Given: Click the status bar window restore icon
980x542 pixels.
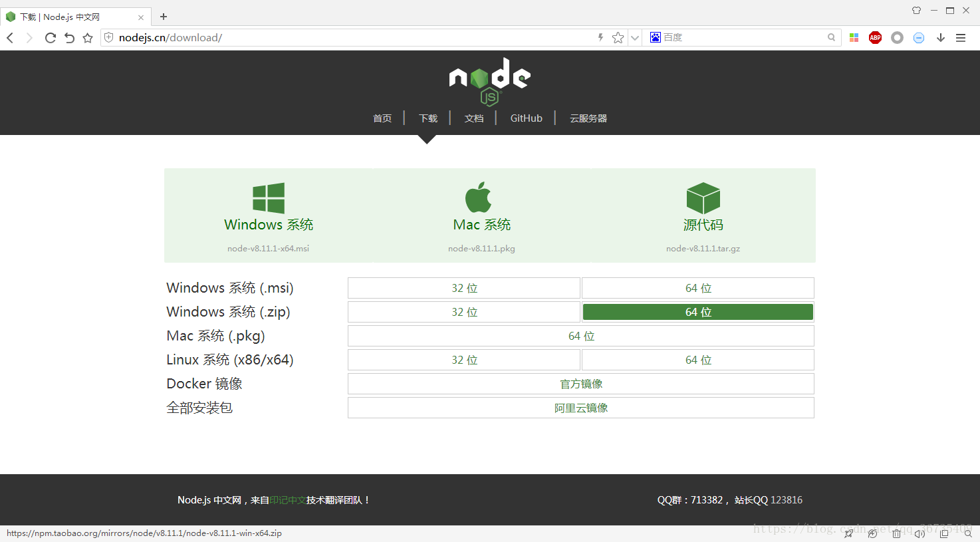Looking at the screenshot, I should tap(944, 533).
